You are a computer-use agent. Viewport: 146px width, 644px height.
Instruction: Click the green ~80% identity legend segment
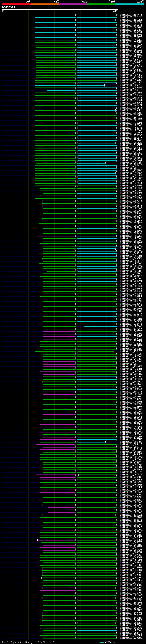tap(101, 4)
